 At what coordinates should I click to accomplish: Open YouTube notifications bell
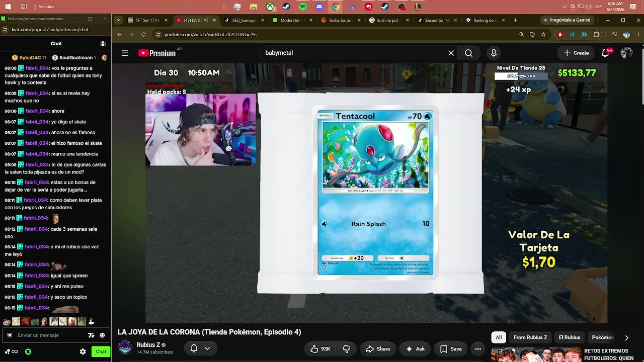606,53
